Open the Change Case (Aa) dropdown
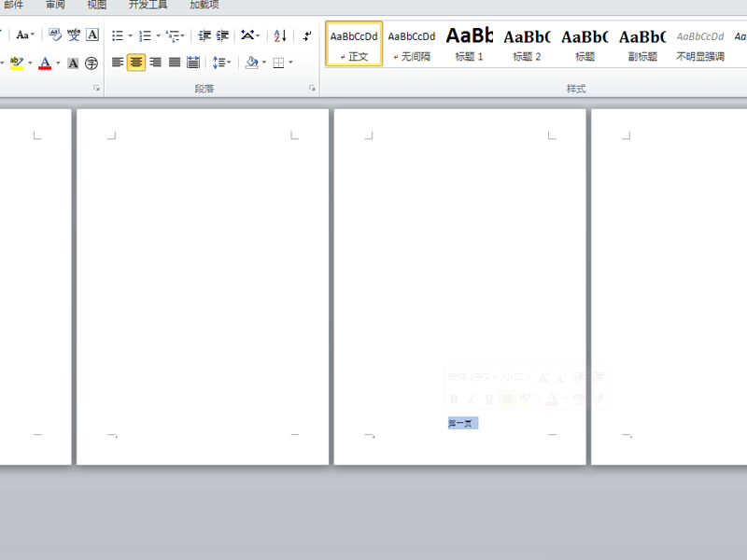The height and width of the screenshot is (560, 747). tap(25, 35)
